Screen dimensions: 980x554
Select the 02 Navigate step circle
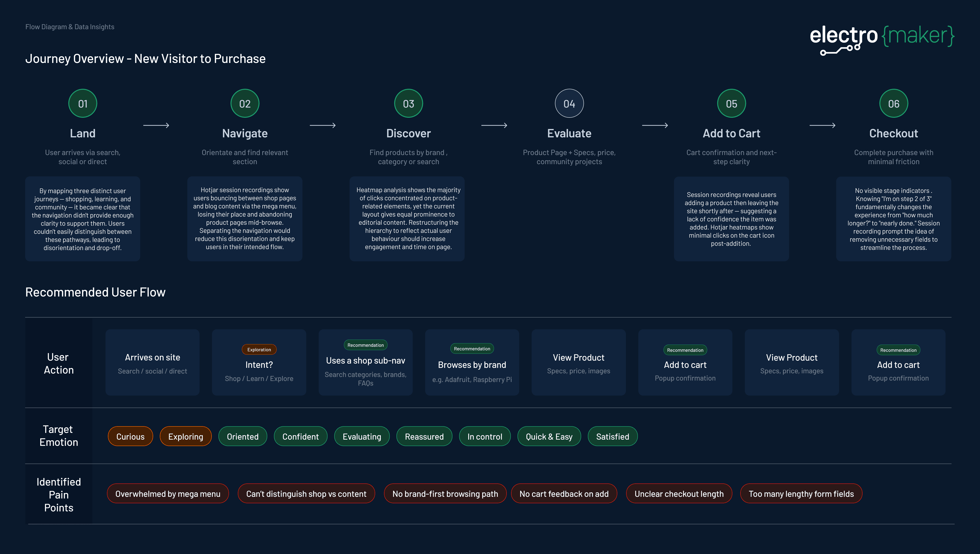click(x=245, y=103)
